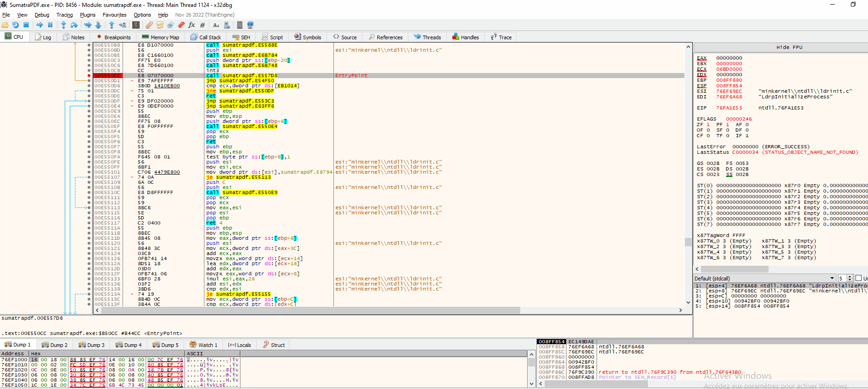Click the stack panel left scroll arrow

point(541,384)
